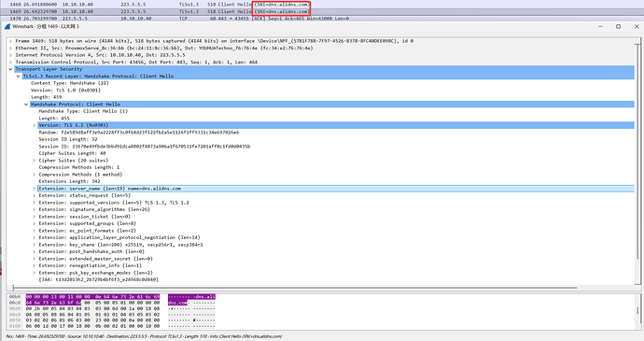Select Extensions Length: 342 row
The image size is (644, 341).
(69, 181)
